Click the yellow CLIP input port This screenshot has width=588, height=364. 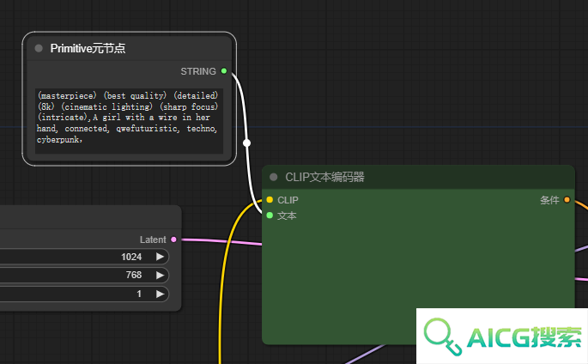pos(270,200)
